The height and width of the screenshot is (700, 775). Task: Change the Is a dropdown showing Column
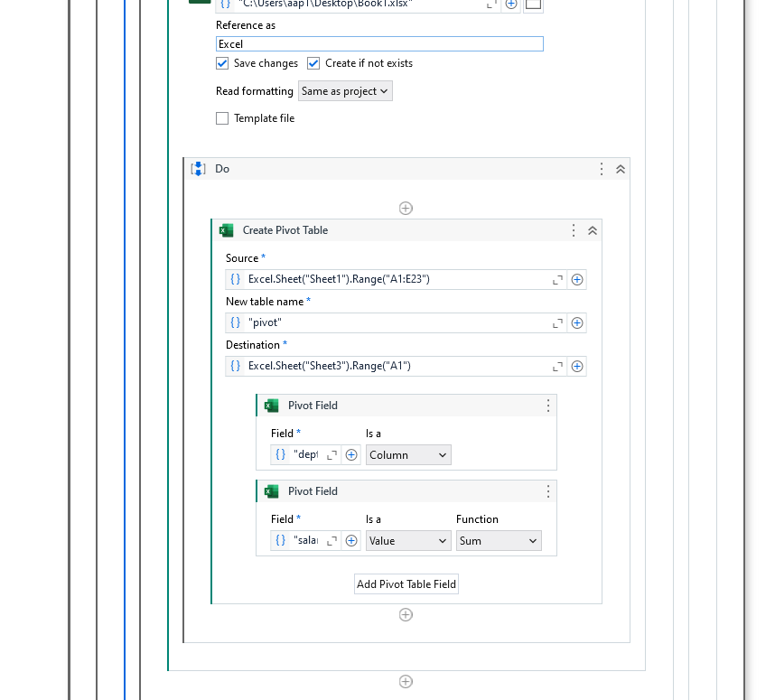click(408, 454)
